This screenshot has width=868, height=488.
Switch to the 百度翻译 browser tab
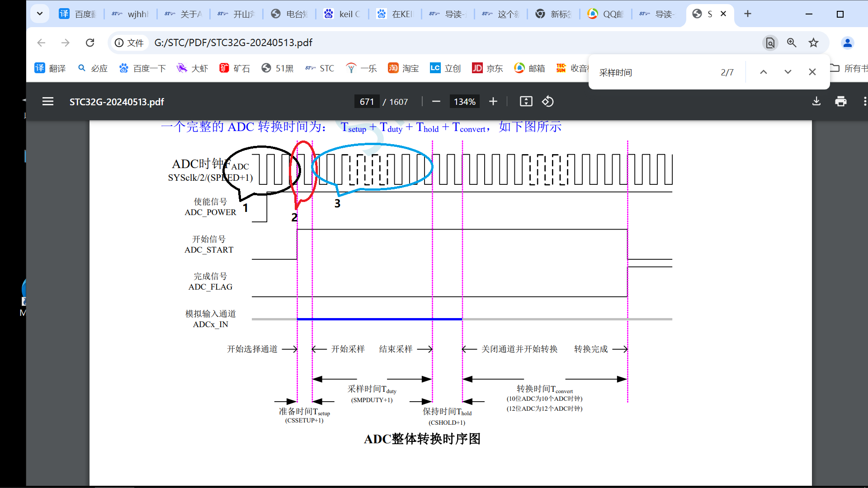click(x=78, y=14)
